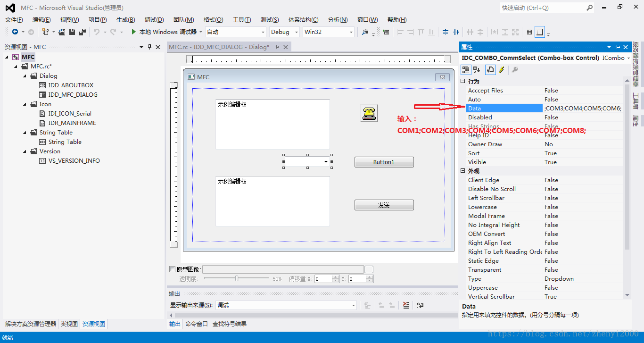Adjust the 透明度 transparency slider
The image size is (644, 343).
click(237, 278)
